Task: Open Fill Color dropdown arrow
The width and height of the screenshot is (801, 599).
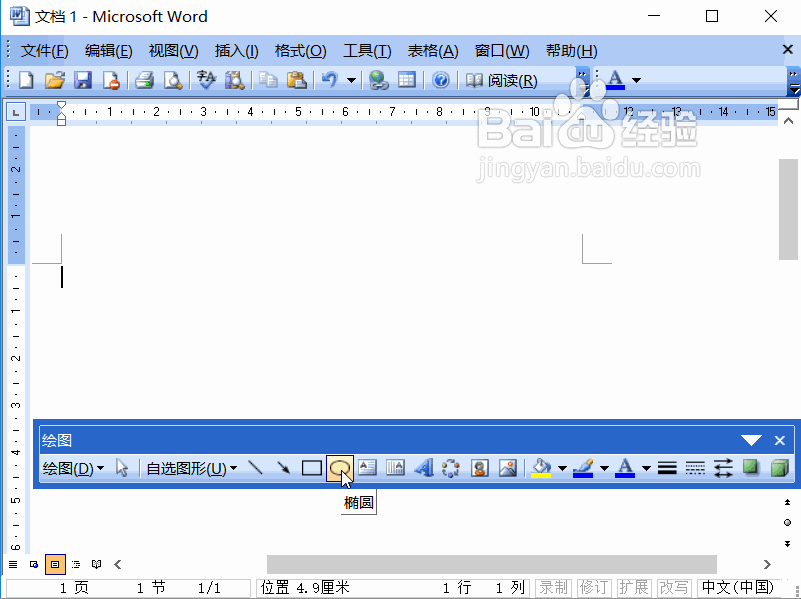Action: point(562,468)
